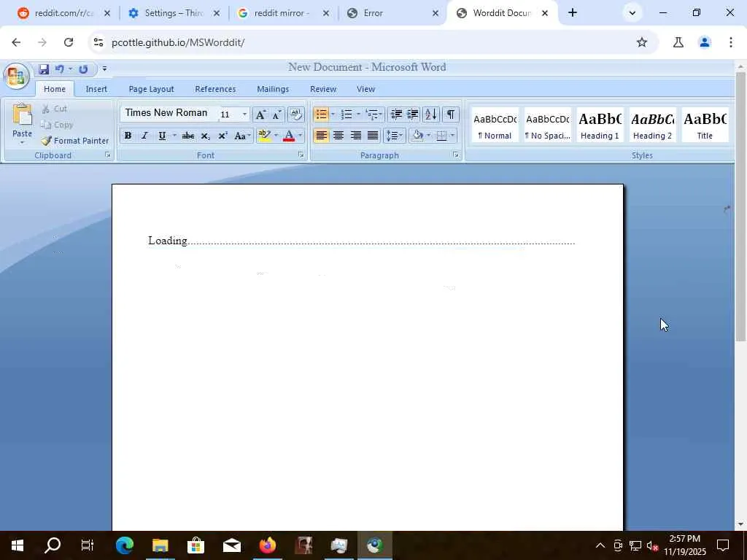
Task: Toggle Underline formatting
Action: [x=162, y=136]
